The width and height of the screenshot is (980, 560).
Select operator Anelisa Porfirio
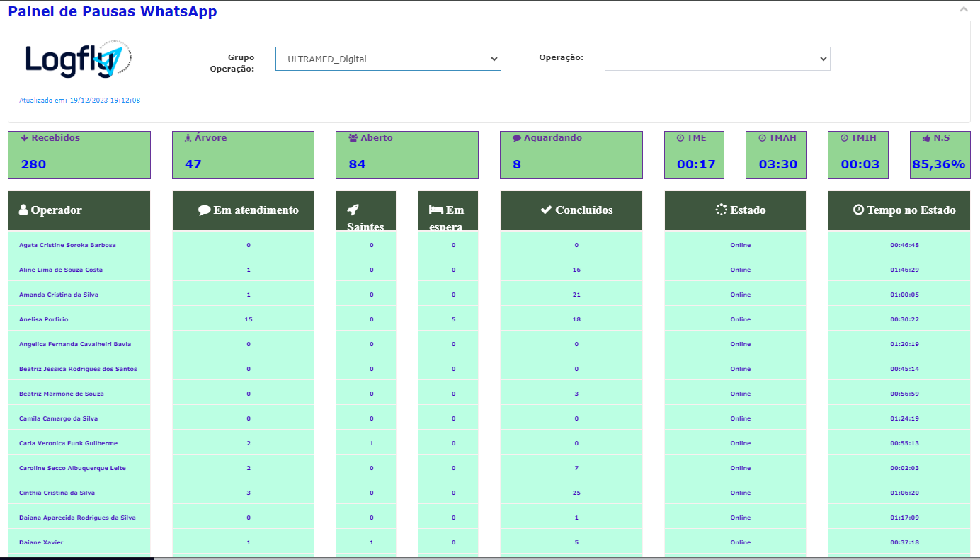44,319
